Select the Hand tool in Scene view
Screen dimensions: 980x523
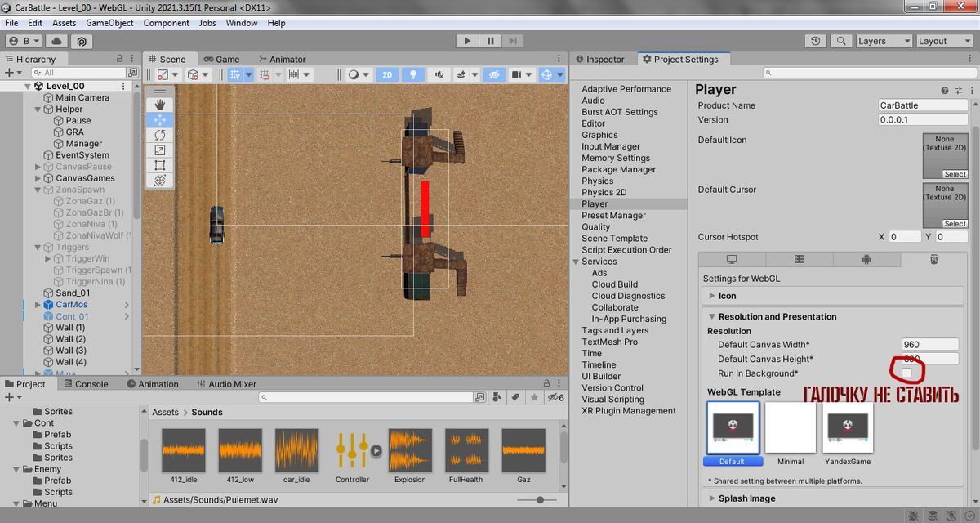click(159, 105)
